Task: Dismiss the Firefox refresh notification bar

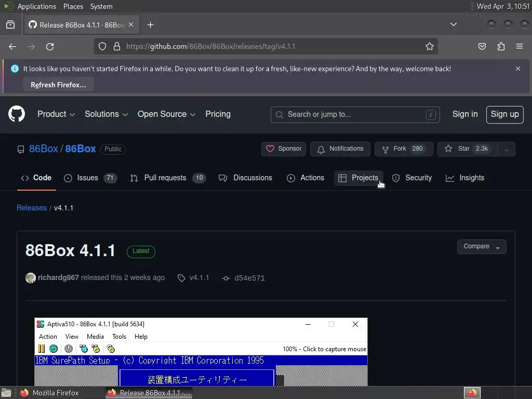Action: tap(518, 69)
